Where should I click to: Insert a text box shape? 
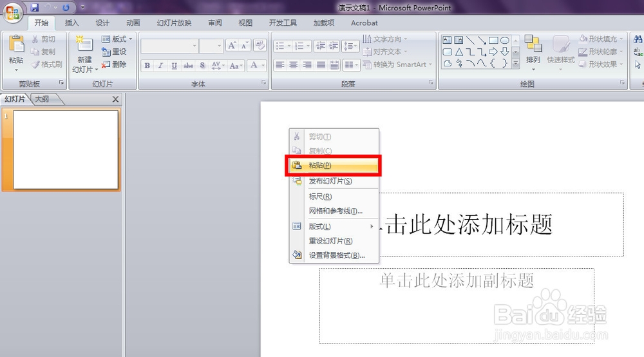point(448,40)
